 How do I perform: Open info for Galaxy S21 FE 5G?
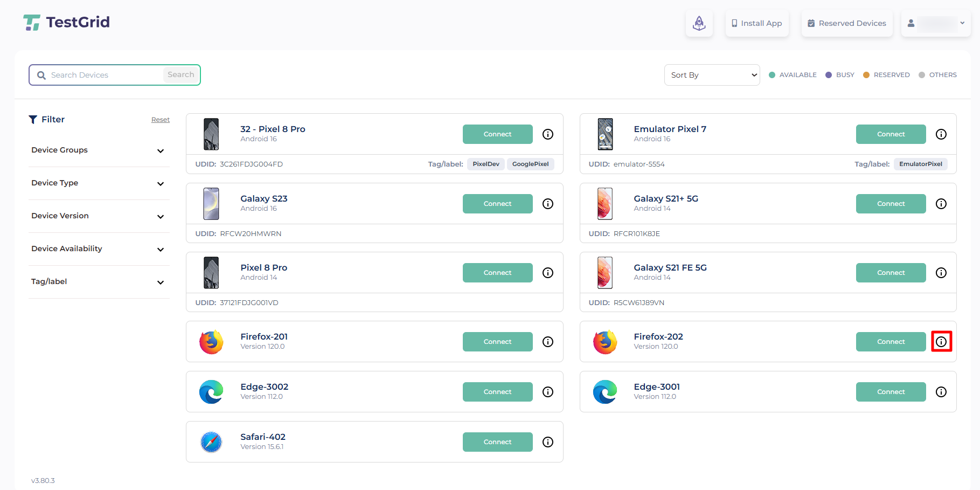pos(941,273)
